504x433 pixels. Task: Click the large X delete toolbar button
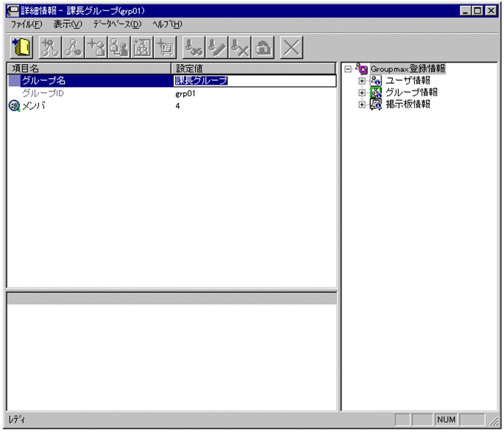click(x=291, y=48)
